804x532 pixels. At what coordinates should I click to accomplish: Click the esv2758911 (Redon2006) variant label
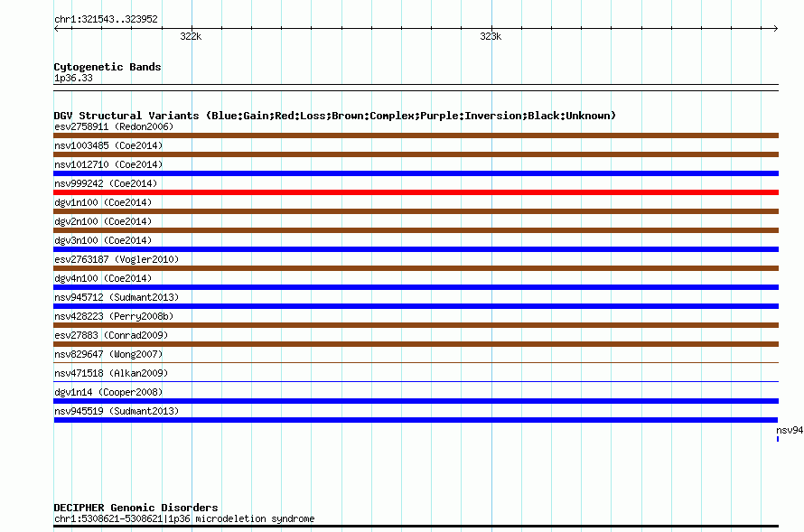click(x=114, y=126)
